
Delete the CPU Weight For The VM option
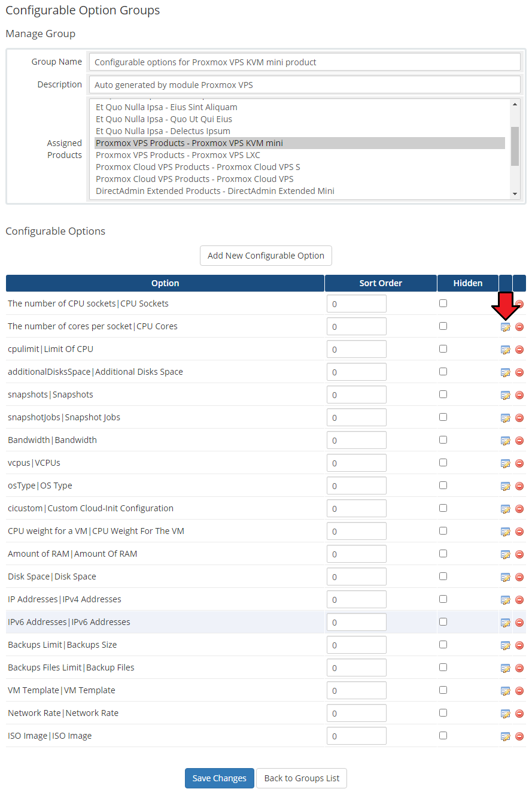(x=519, y=532)
